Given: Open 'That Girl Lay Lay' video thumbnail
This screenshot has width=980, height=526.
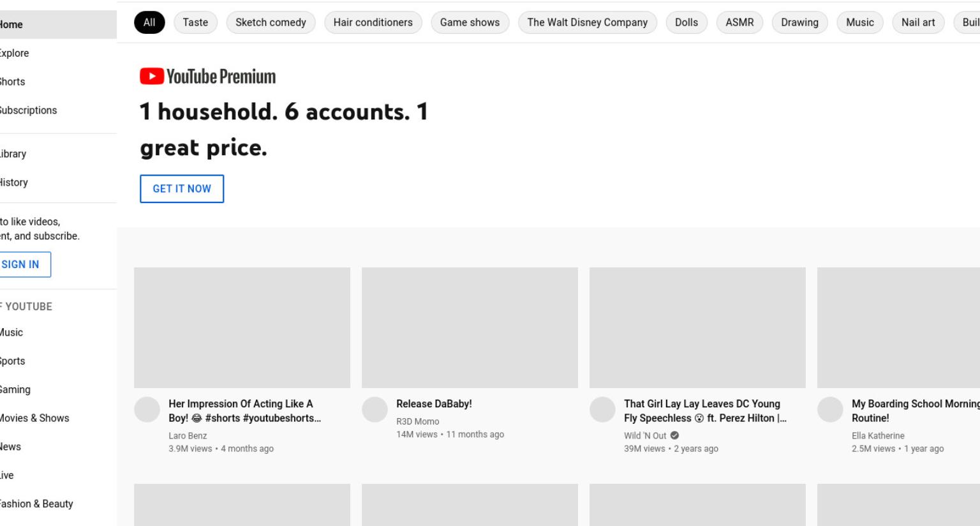Looking at the screenshot, I should [x=697, y=327].
